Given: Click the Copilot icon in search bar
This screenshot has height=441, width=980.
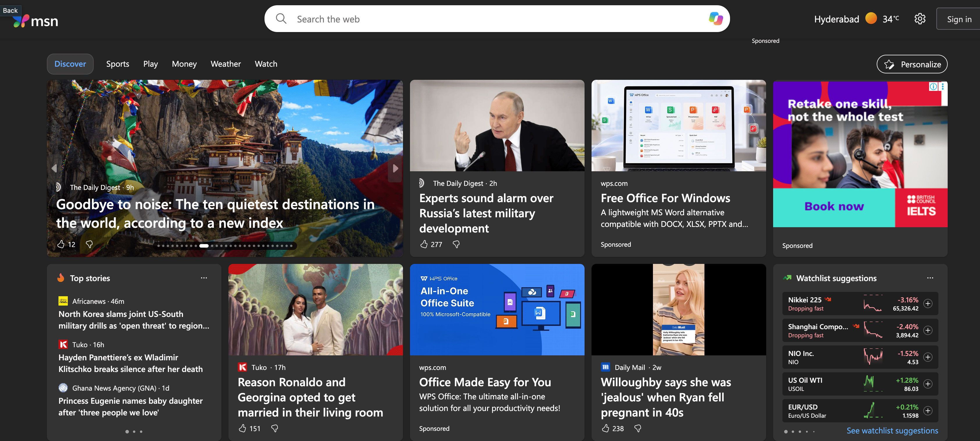Looking at the screenshot, I should coord(716,19).
